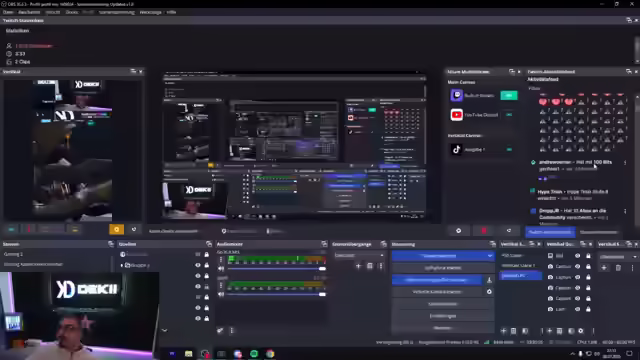Click the red record icon below main preview
The width and height of the screenshot is (640, 360).
(484, 231)
